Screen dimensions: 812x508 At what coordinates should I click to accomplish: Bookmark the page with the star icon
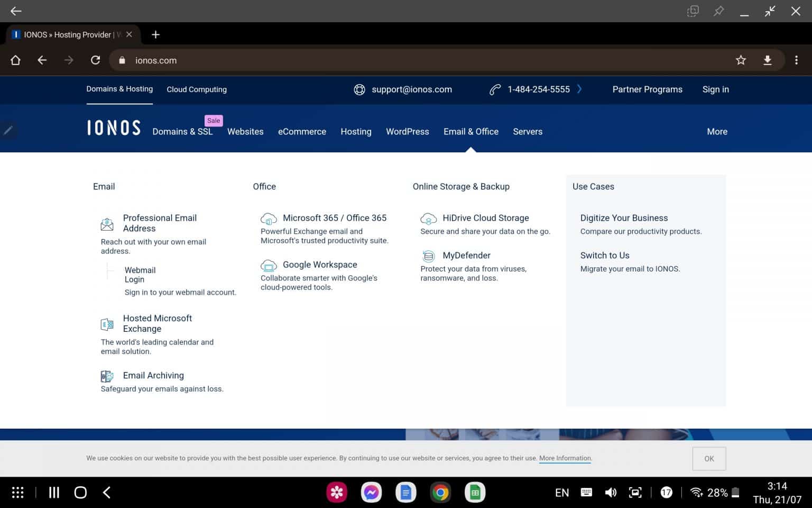click(x=741, y=60)
